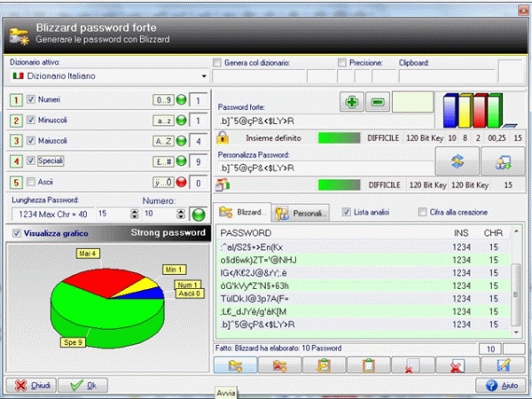The image size is (532, 399).
Task: Click the 0..9 range button
Action: [163, 100]
